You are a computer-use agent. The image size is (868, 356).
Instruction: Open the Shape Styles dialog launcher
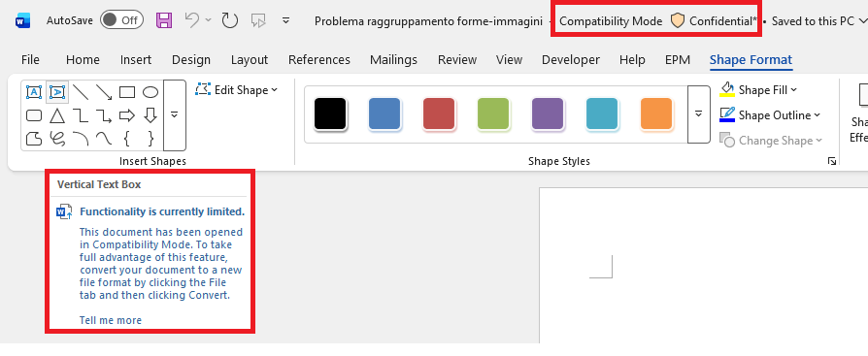[831, 161]
